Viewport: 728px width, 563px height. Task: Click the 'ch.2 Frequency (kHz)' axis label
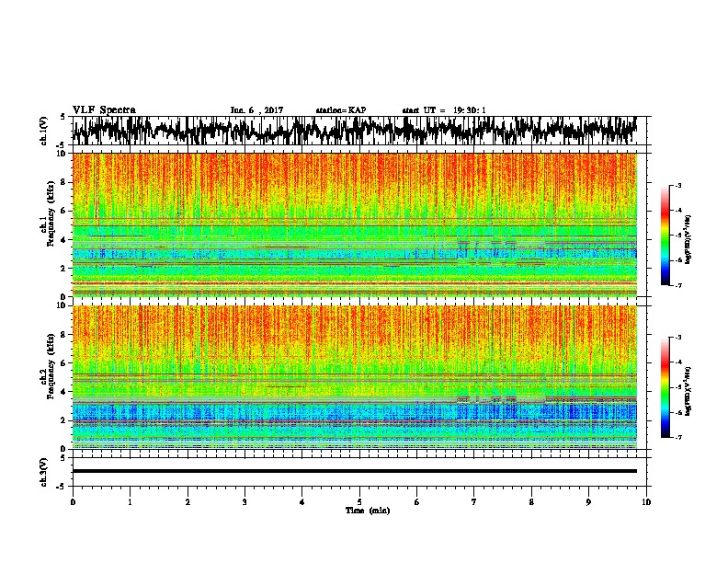(48, 366)
